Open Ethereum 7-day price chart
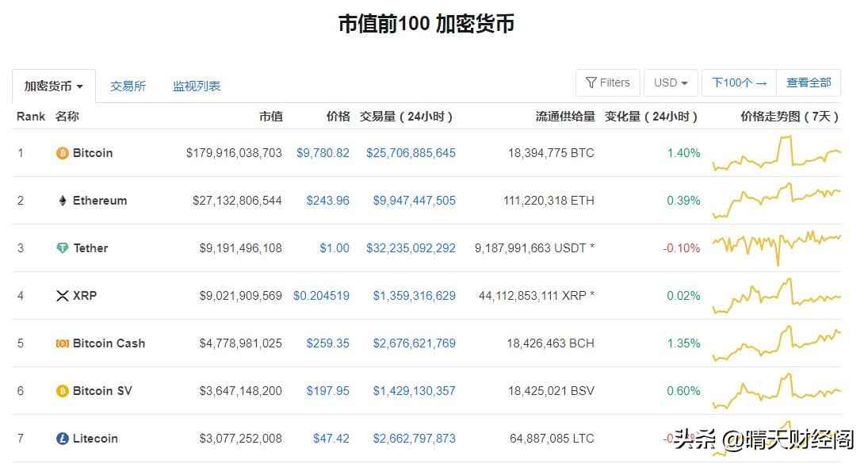 [777, 201]
